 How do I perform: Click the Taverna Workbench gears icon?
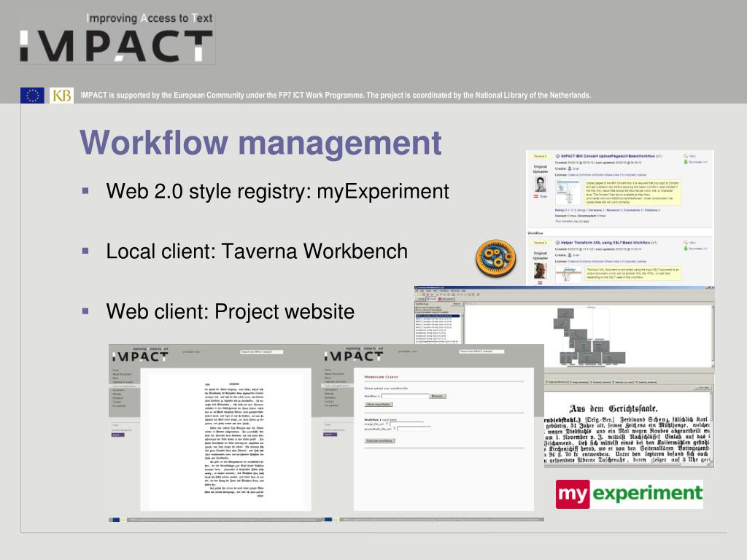coord(495,258)
